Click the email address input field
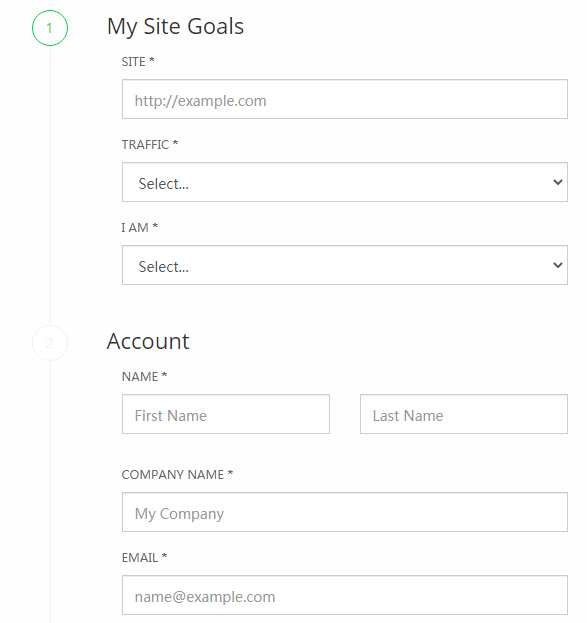This screenshot has height=623, width=587. (x=345, y=595)
